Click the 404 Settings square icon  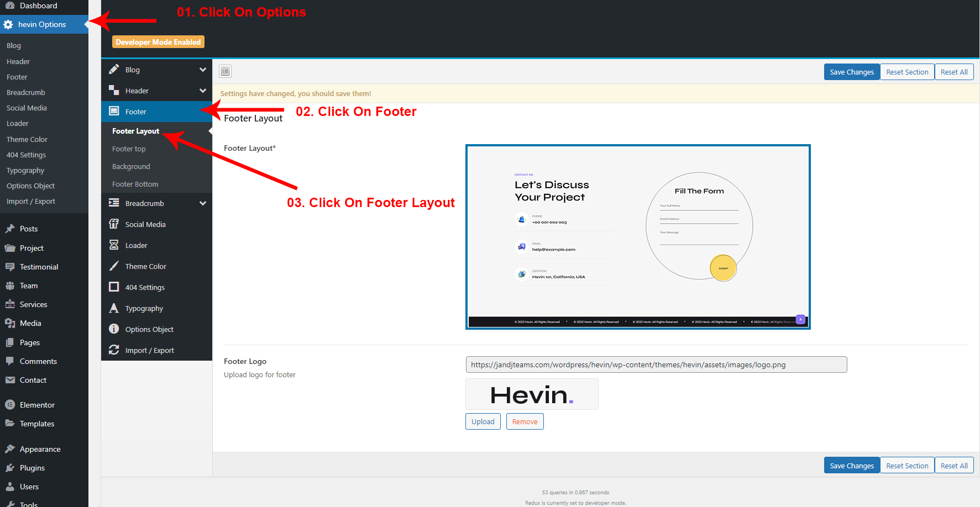114,287
